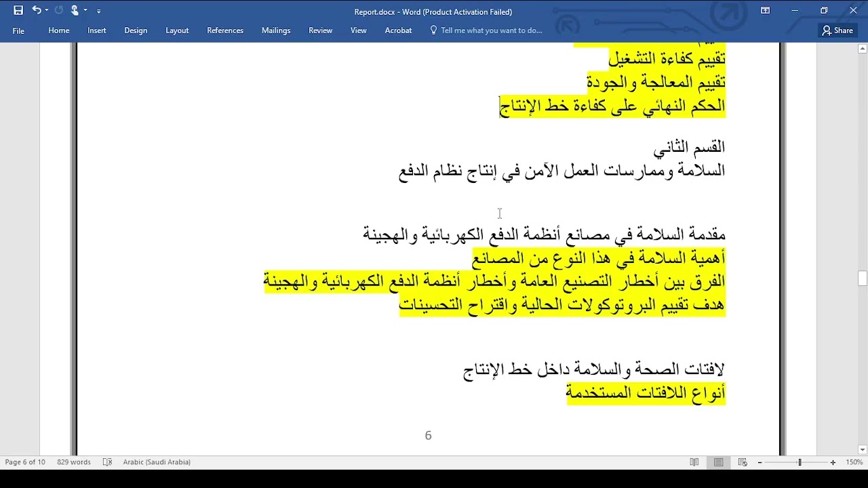Click the Share button
868x488 pixels.
click(x=838, y=30)
